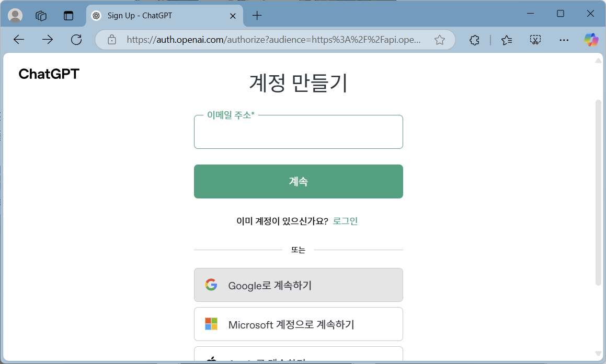Open the favorites list icon

(x=506, y=40)
